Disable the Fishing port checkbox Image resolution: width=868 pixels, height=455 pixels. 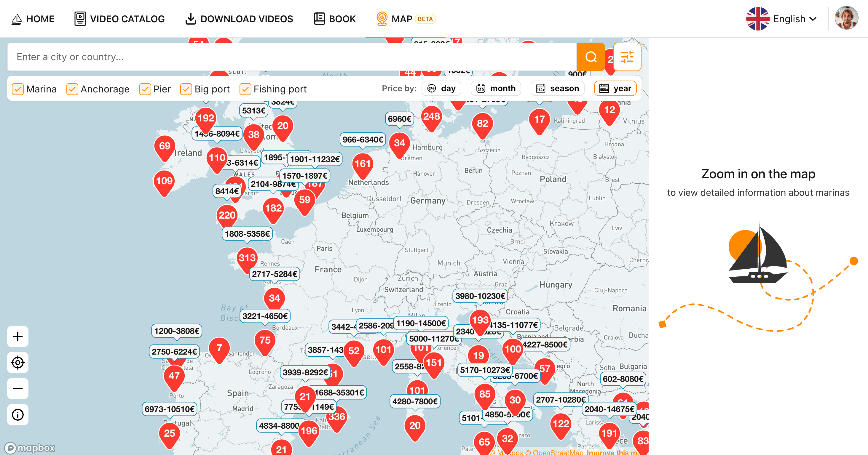(x=245, y=89)
